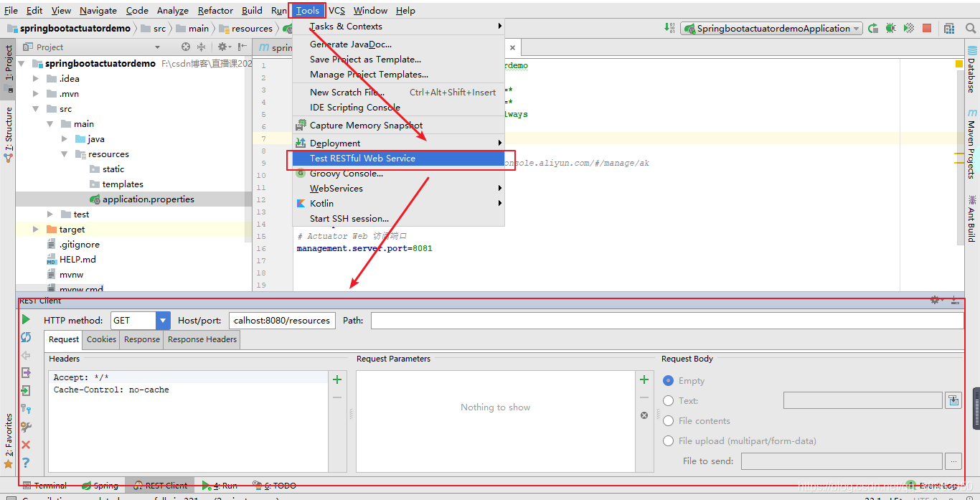Switch to the Response Headers tab
This screenshot has height=500, width=980.
[x=202, y=339]
